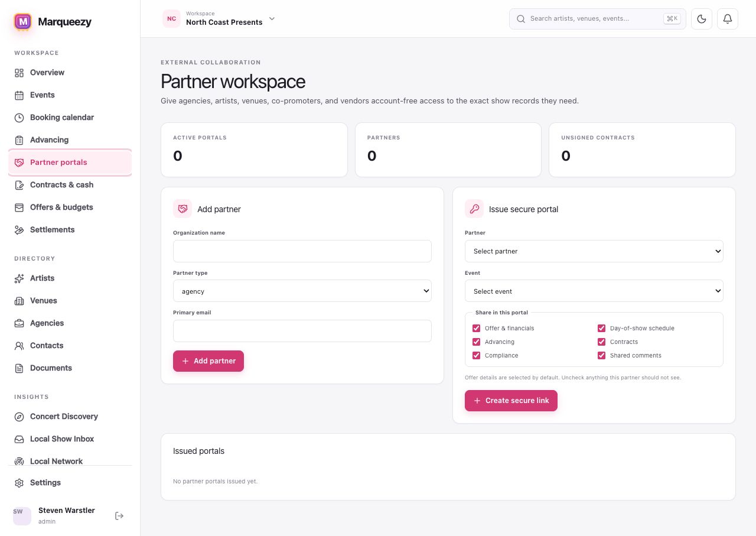
Task: Click the Partner portals handshake icon in sidebar
Action: 19,163
